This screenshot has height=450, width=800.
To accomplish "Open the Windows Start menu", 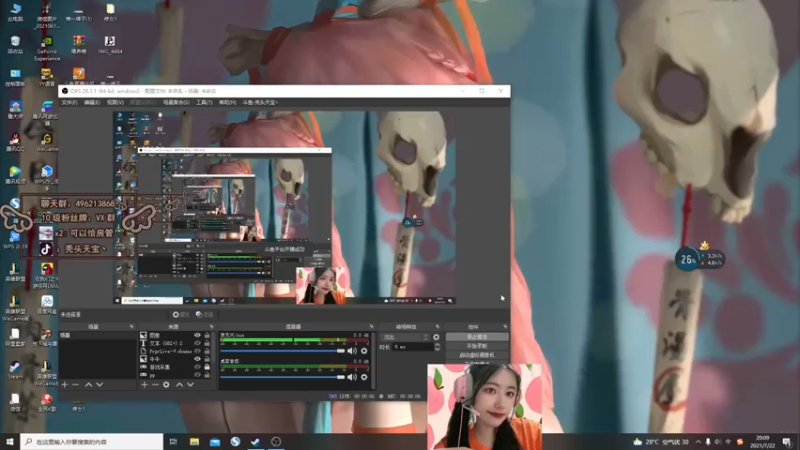I will point(10,441).
